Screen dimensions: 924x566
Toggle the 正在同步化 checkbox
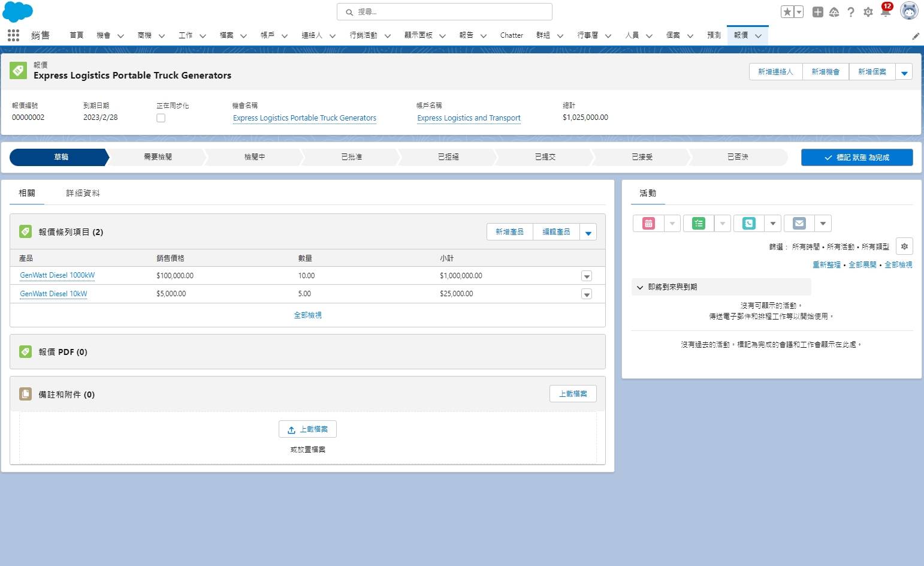click(161, 118)
